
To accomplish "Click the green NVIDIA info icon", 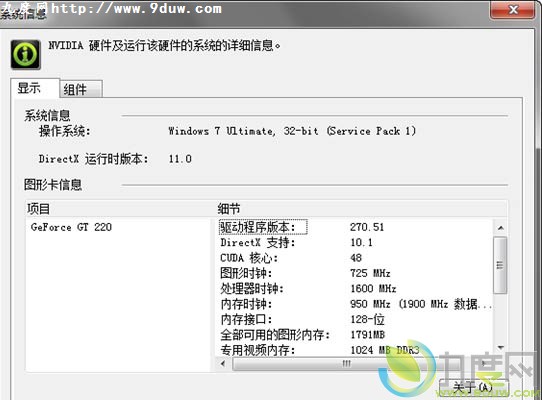I will [x=26, y=54].
